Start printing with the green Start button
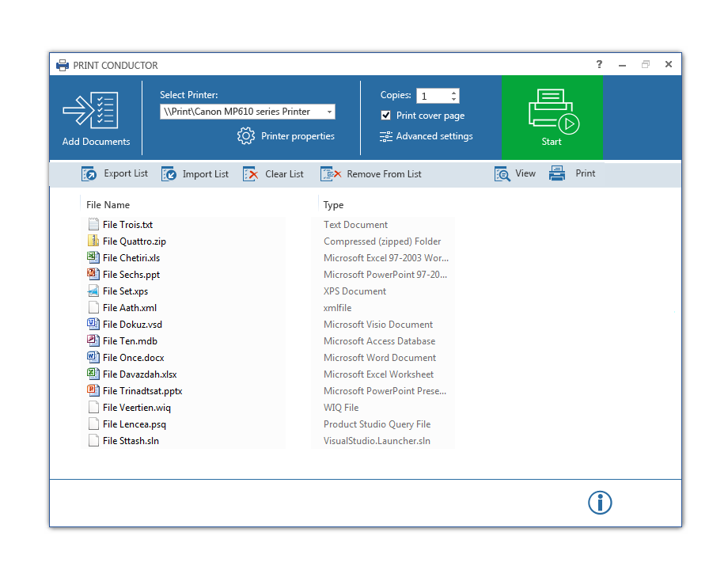 click(552, 117)
